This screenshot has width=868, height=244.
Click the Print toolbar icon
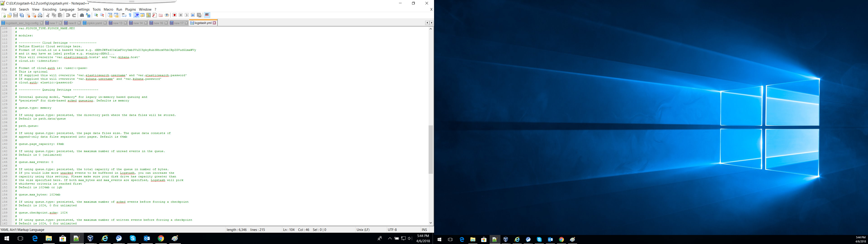tap(40, 15)
